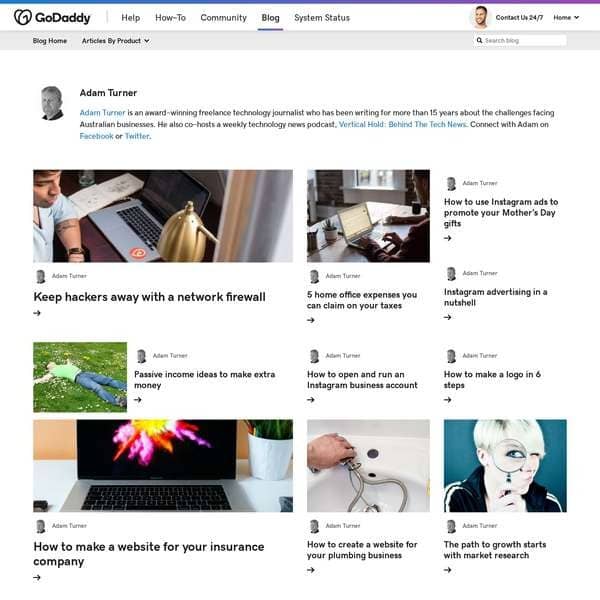Image resolution: width=600 pixels, height=600 pixels.
Task: Click the Blog Home link
Action: [x=50, y=41]
